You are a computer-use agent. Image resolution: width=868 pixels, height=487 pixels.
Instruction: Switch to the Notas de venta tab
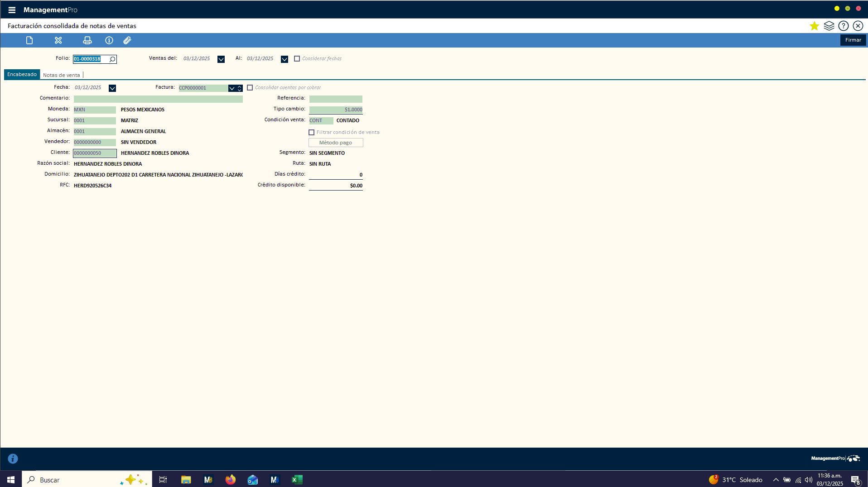61,75
